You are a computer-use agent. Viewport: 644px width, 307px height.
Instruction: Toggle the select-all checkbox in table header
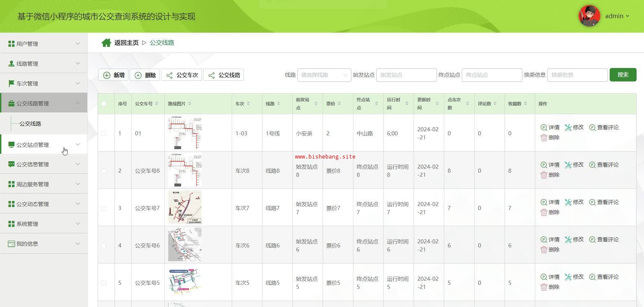[x=104, y=104]
